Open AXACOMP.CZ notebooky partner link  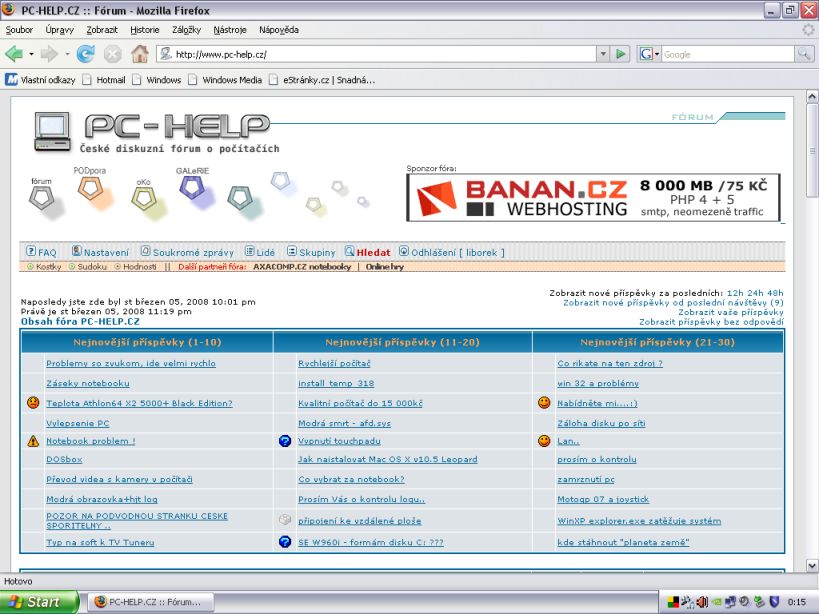[302, 267]
